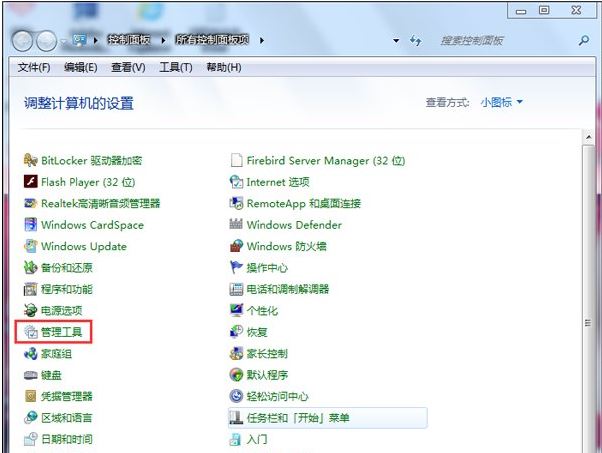This screenshot has width=602, height=453.
Task: Open the 默认程序 icon
Action: click(x=236, y=375)
